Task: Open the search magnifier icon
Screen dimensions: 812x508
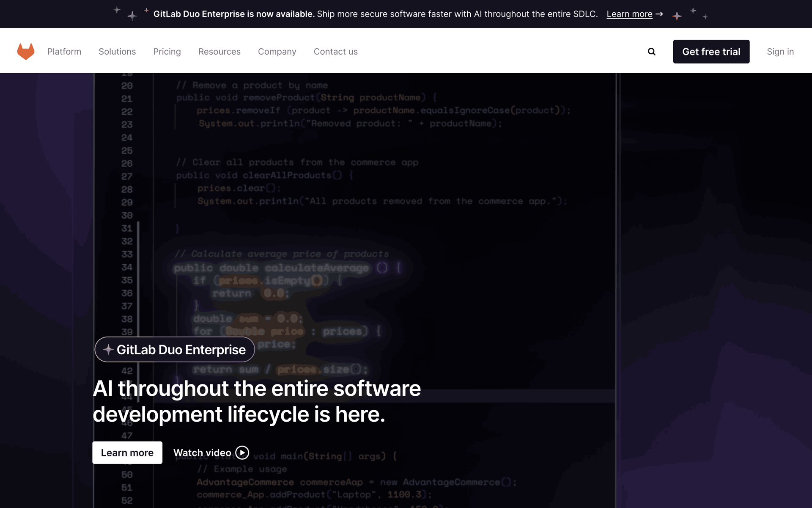Action: (x=651, y=52)
